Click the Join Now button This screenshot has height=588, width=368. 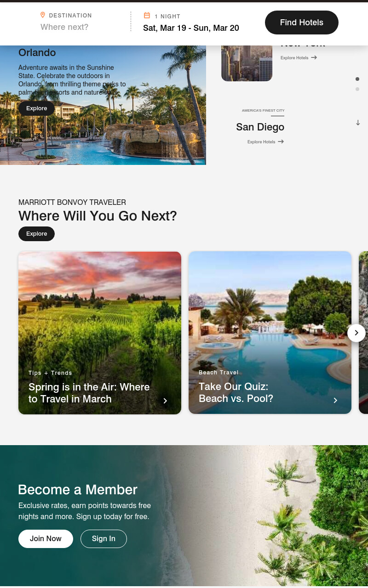click(46, 539)
